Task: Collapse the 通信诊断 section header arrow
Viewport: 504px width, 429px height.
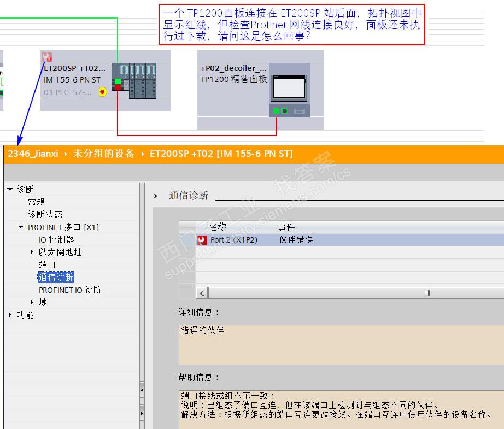Action: (x=156, y=196)
